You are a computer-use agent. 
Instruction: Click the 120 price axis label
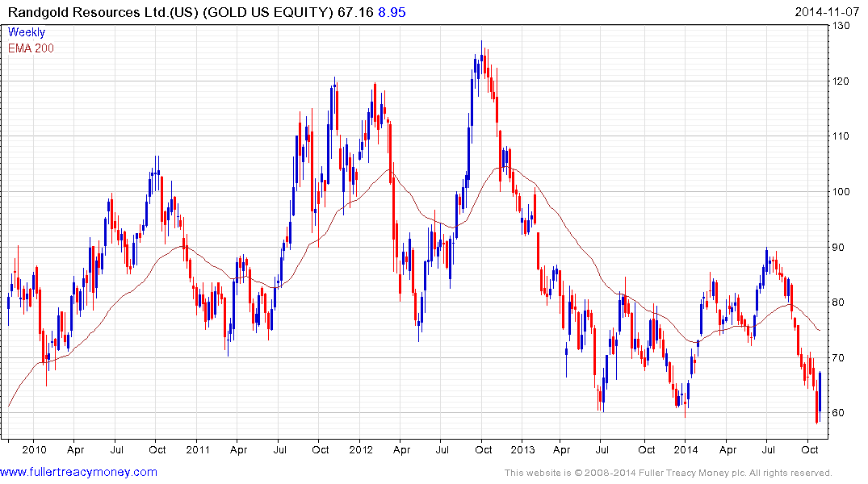click(x=841, y=81)
